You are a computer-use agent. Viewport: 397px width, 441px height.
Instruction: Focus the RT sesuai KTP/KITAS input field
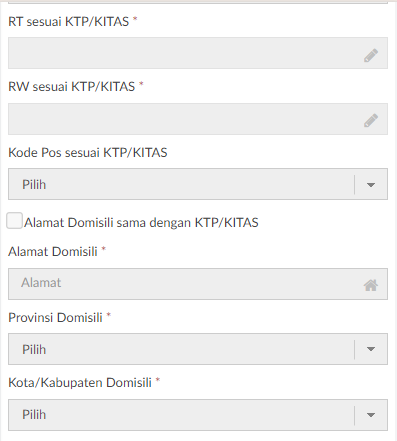point(198,53)
